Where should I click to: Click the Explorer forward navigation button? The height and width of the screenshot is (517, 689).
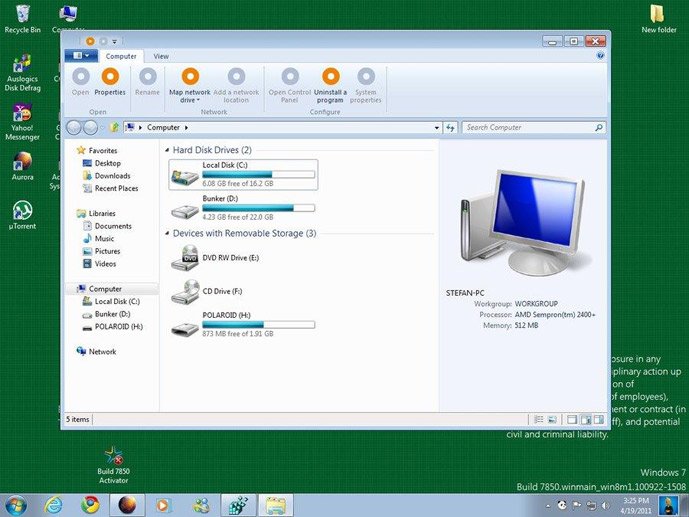90,127
